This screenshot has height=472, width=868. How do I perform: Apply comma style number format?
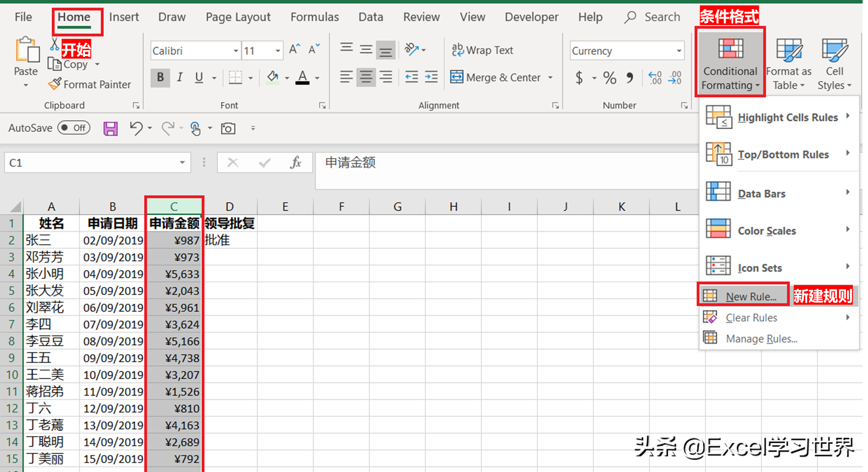(x=630, y=78)
